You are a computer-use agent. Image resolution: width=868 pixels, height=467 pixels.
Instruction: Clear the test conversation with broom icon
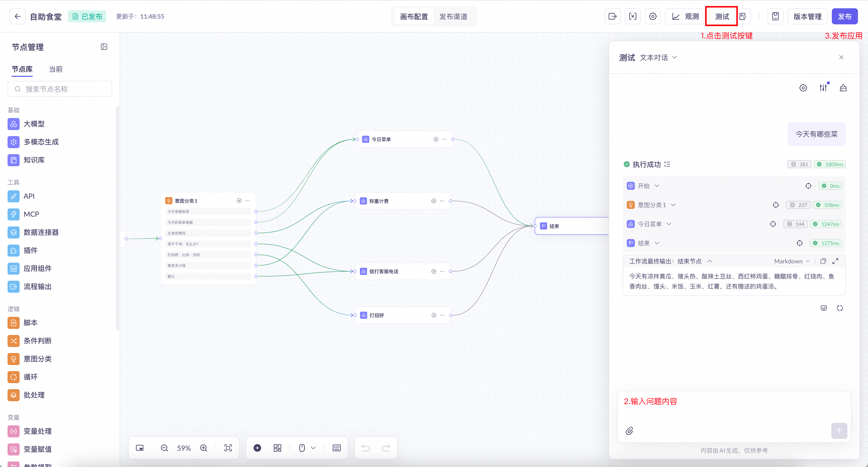pyautogui.click(x=843, y=88)
